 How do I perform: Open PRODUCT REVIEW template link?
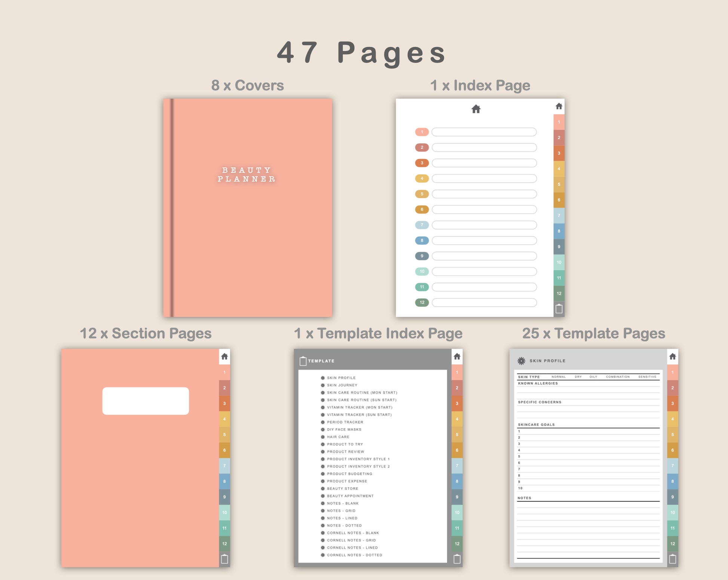click(x=345, y=452)
